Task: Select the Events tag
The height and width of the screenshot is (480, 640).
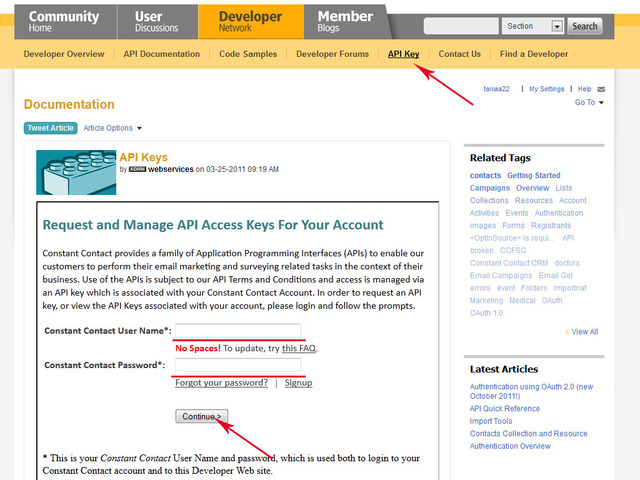Action: coord(517,213)
